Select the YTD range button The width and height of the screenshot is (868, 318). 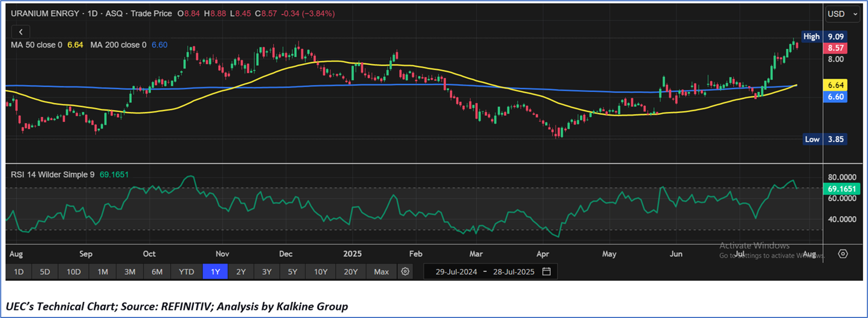point(186,272)
